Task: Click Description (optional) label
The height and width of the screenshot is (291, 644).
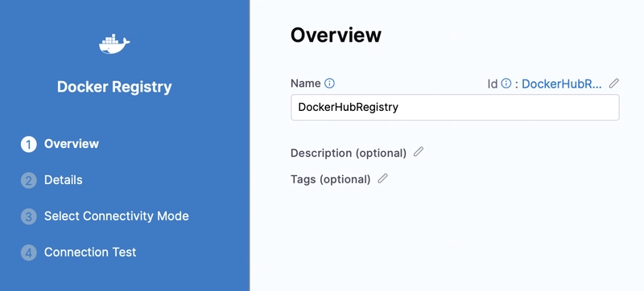Action: [349, 153]
